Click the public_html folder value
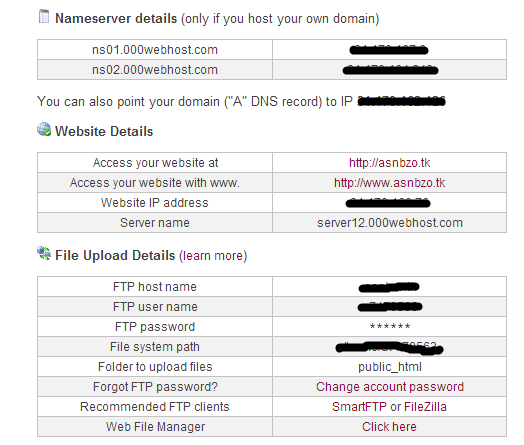Screen dimensions: 524x445 [390, 367]
